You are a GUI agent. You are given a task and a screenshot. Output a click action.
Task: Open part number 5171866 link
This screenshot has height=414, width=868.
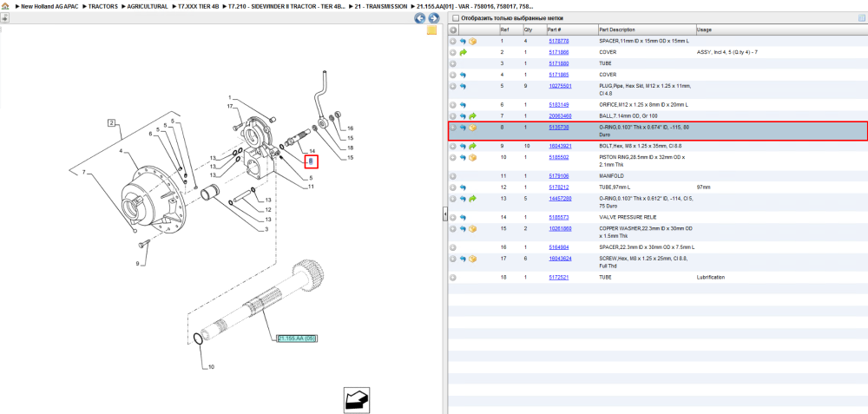pyautogui.click(x=558, y=52)
